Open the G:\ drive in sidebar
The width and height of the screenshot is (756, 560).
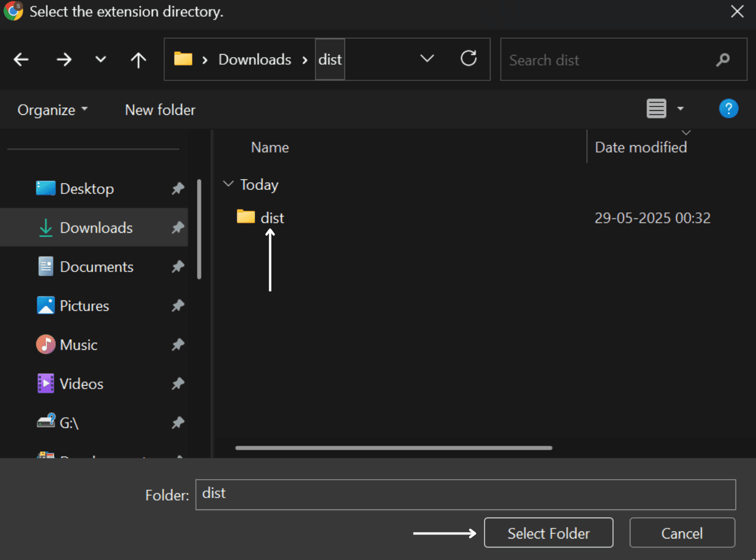tap(58, 423)
